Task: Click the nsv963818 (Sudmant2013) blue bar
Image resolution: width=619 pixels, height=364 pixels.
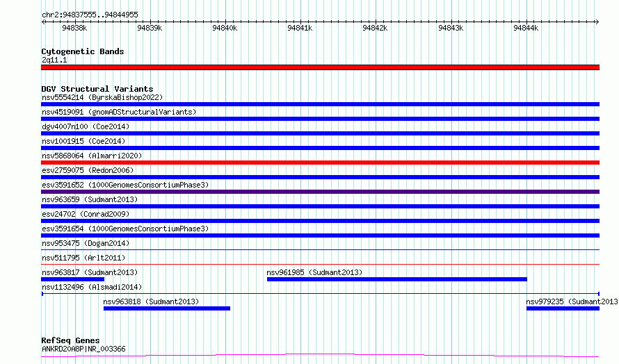Action: coord(166,308)
